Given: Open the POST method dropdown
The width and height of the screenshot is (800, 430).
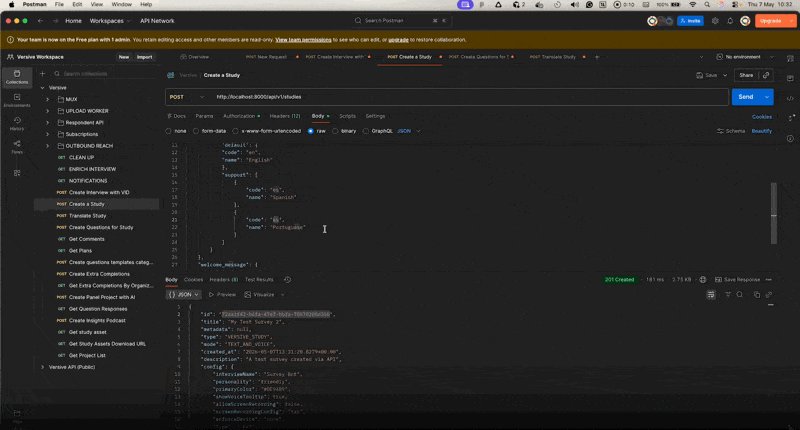Looking at the screenshot, I should pos(186,97).
